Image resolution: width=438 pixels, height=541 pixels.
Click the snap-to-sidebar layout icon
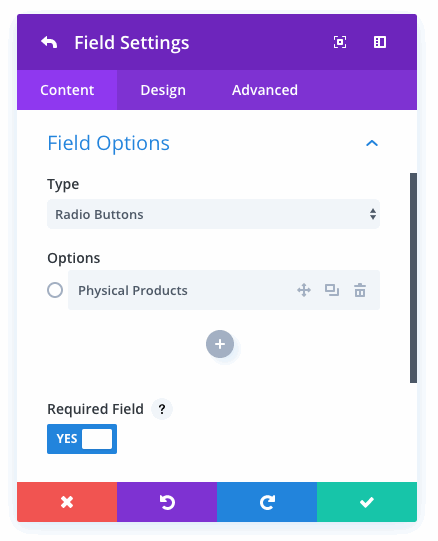380,42
